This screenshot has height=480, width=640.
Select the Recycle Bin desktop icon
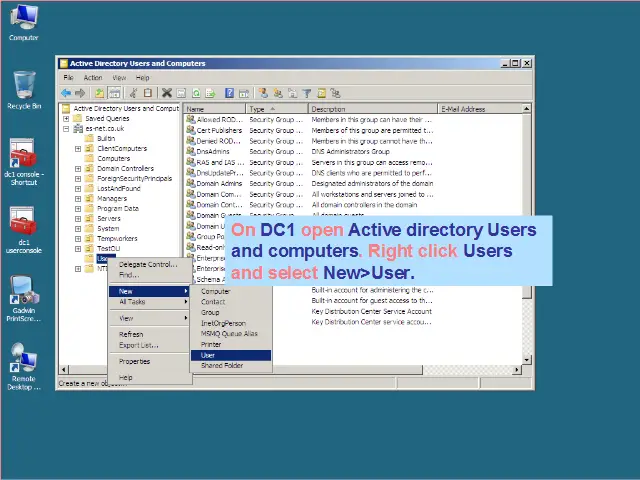(24, 90)
